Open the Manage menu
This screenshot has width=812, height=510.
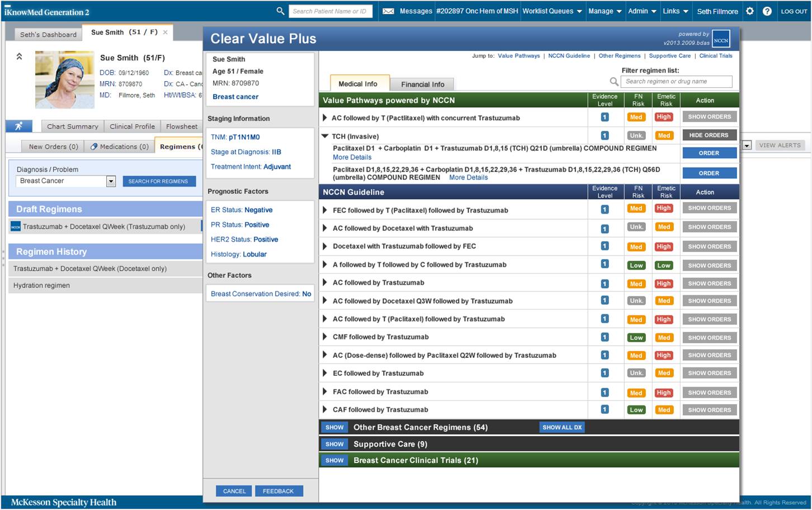pos(605,11)
